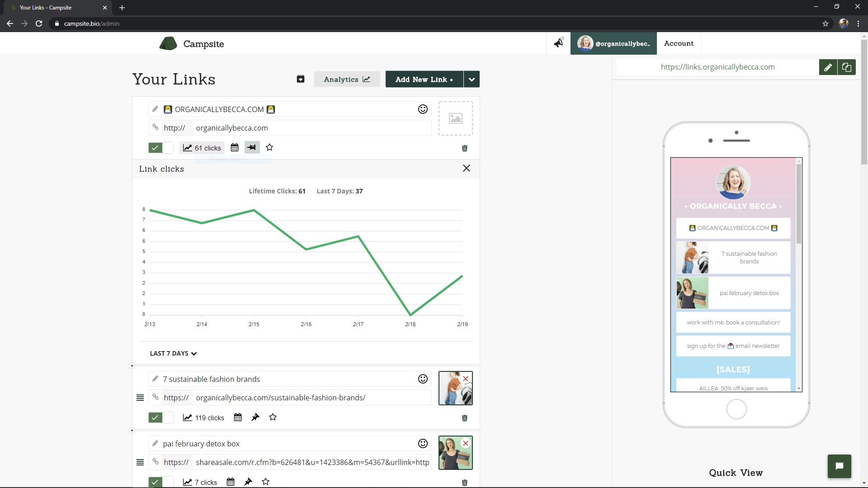Screen dimensions: 868x488
Task: Switch to Your Links - Campsite browser tab
Action: pos(59,8)
